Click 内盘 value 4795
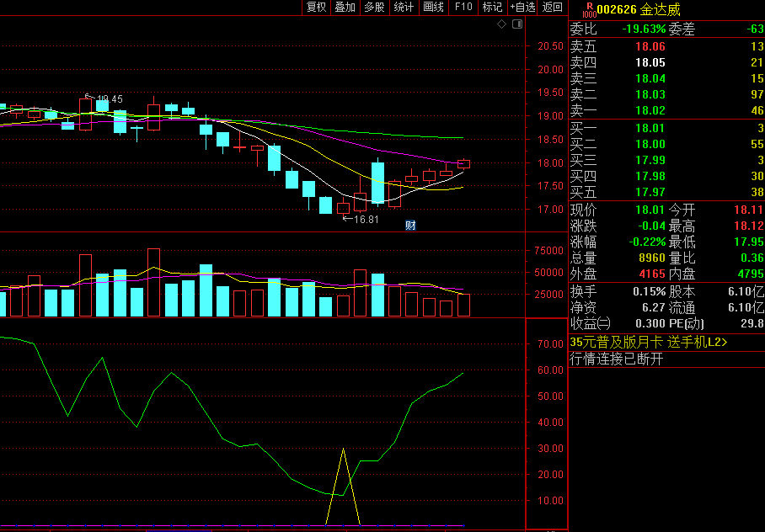Image resolution: width=765 pixels, height=532 pixels. [751, 274]
